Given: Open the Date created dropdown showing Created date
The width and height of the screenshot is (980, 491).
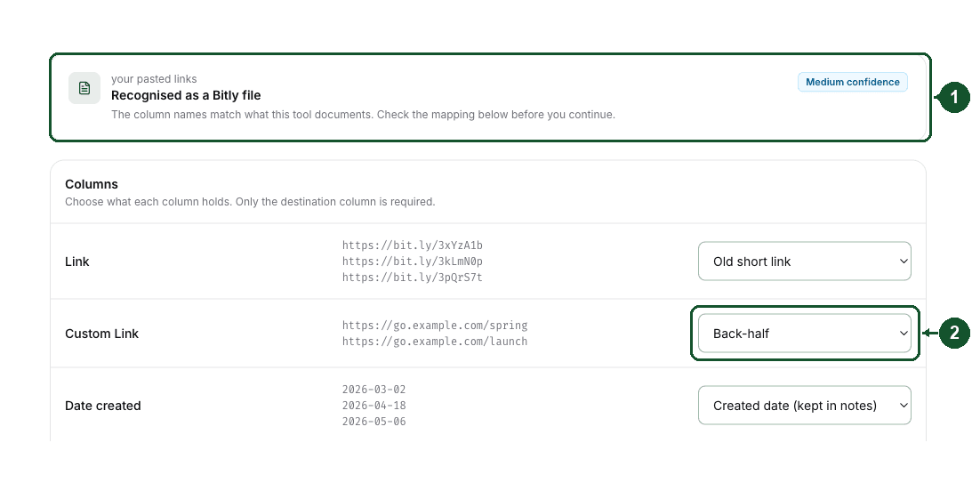Looking at the screenshot, I should pos(805,406).
